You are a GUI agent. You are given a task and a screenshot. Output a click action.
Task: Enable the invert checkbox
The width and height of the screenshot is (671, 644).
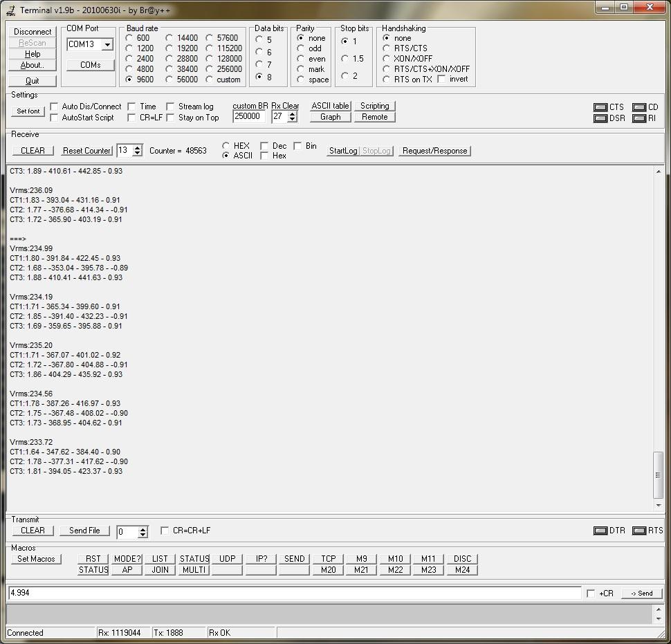(x=441, y=79)
